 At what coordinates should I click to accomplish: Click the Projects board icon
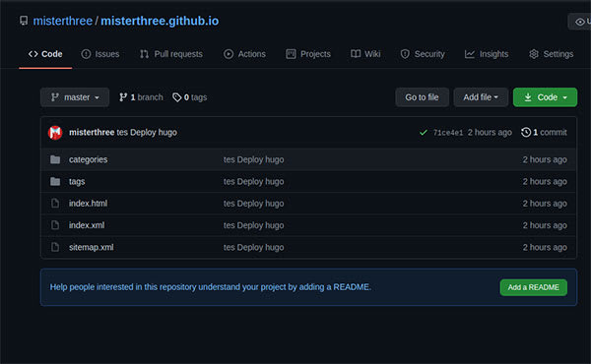point(291,54)
